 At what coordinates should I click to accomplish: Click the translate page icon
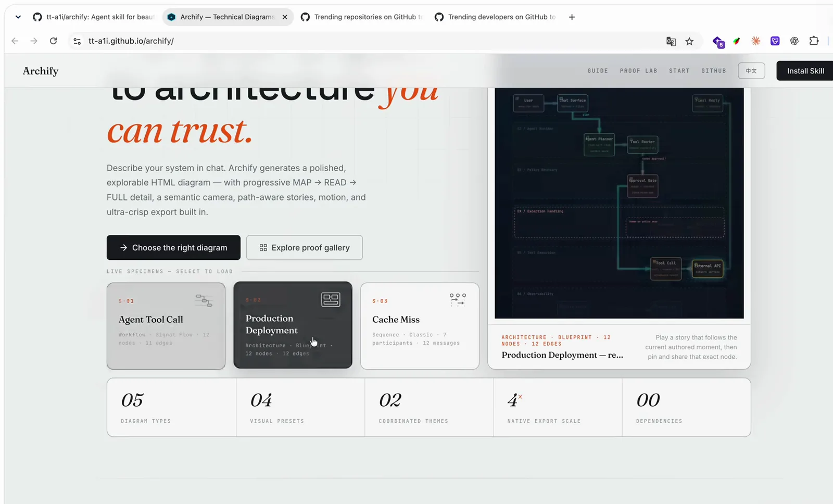click(671, 41)
